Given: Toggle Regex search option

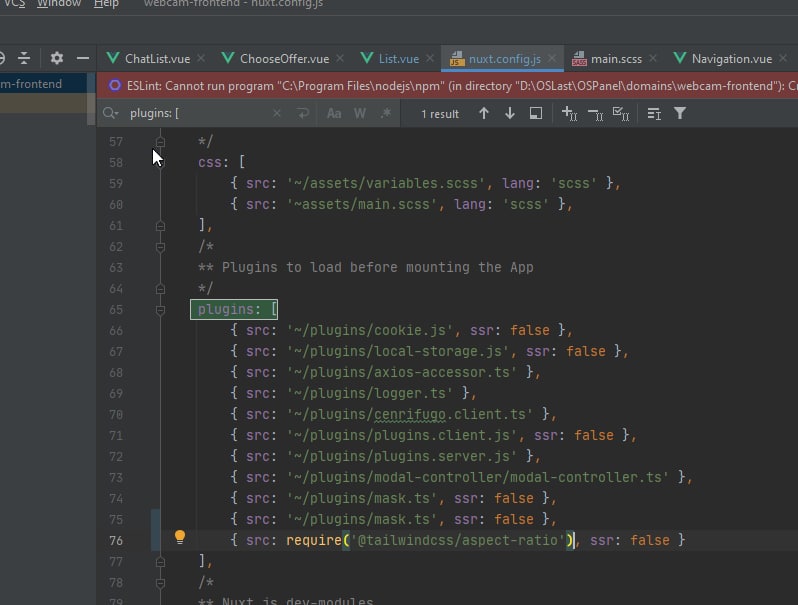Looking at the screenshot, I should coord(386,113).
